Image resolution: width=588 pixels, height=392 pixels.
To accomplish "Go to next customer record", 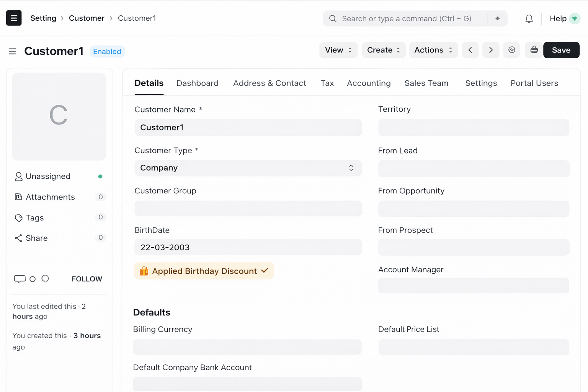I will coord(491,50).
